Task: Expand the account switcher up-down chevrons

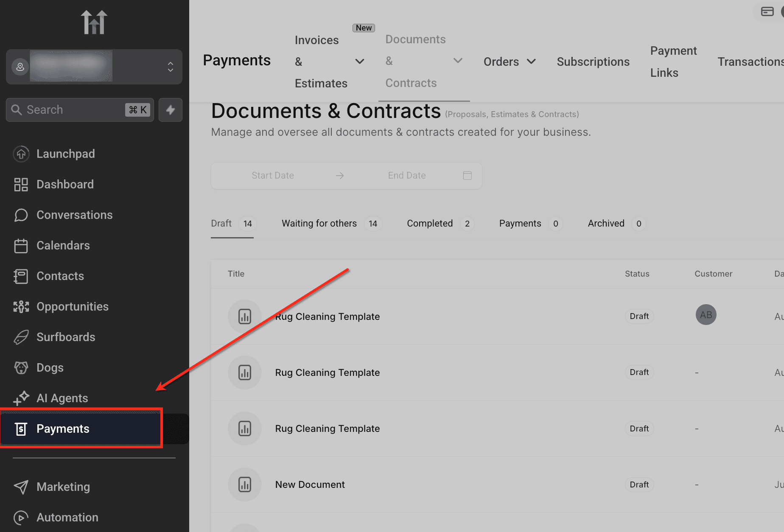Action: (x=170, y=67)
